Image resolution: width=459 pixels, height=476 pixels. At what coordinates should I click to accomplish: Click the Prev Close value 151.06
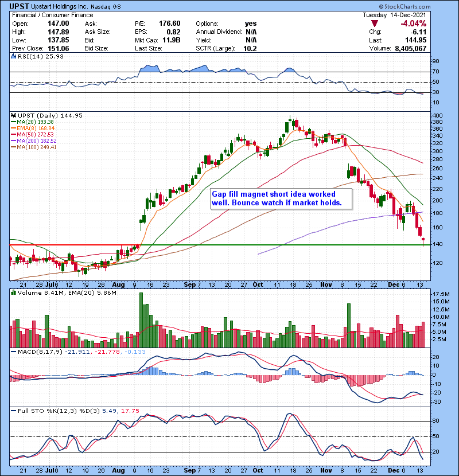59,49
